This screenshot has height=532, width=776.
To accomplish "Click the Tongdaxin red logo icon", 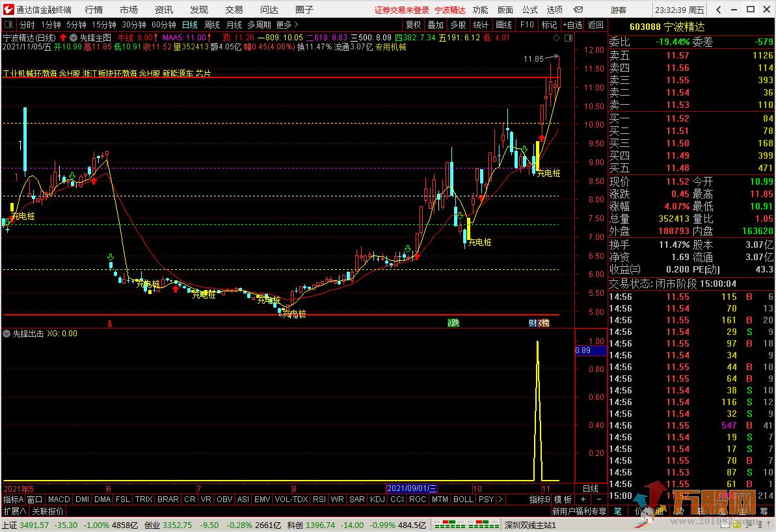I will [x=8, y=10].
